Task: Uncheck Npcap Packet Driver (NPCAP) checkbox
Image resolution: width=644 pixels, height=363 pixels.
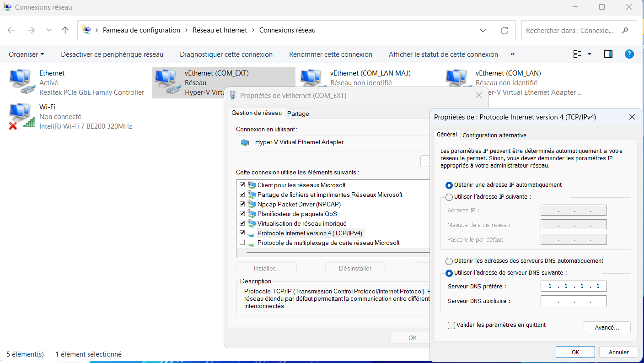Action: coord(242,204)
